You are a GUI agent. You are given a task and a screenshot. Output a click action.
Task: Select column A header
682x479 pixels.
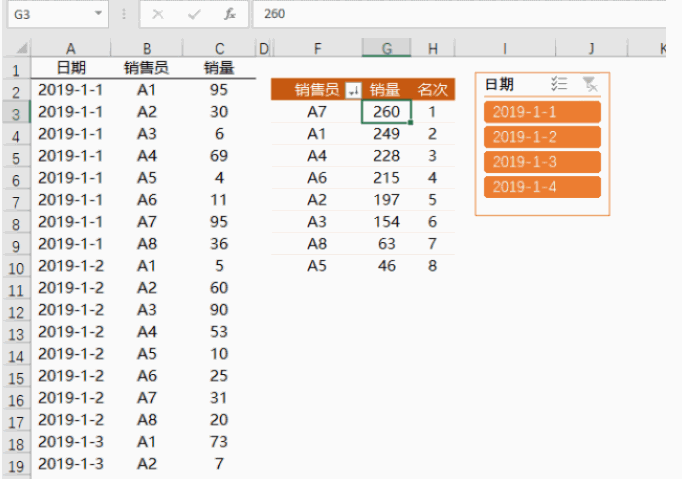click(70, 48)
